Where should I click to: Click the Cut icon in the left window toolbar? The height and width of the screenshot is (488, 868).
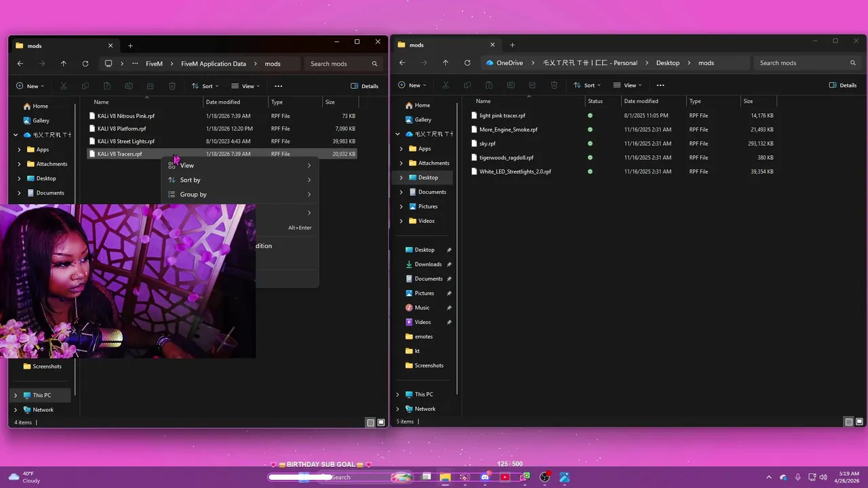64,86
